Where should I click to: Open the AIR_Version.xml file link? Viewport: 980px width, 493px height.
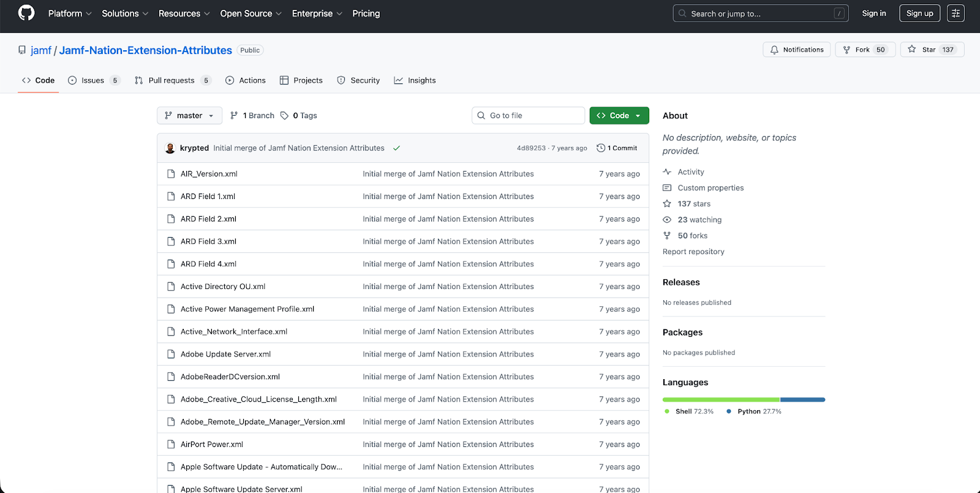[x=209, y=174]
